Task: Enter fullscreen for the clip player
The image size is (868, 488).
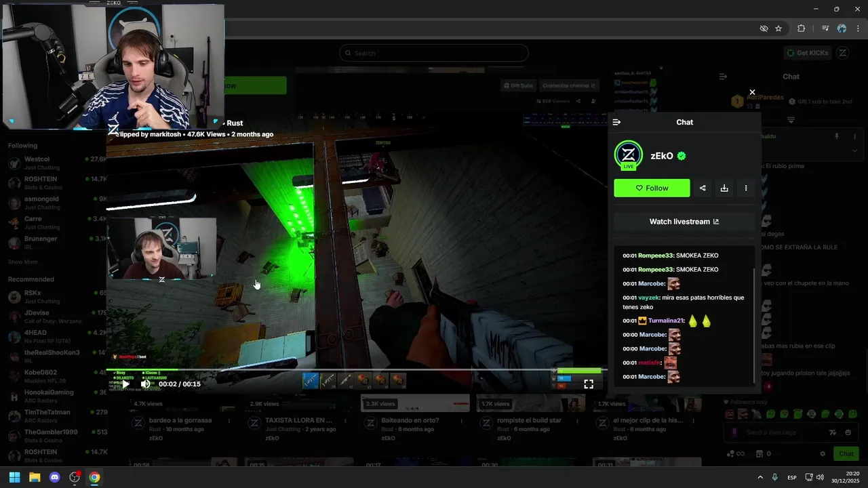Action: tap(589, 384)
